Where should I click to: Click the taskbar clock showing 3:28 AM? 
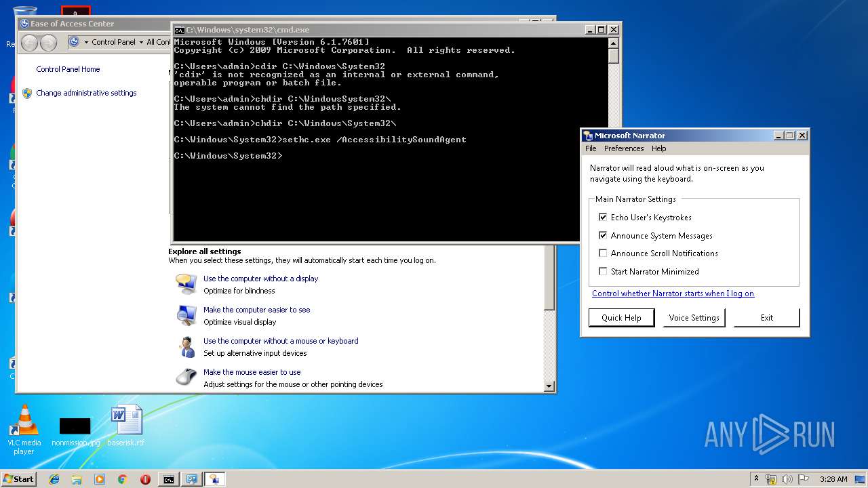pyautogui.click(x=833, y=479)
